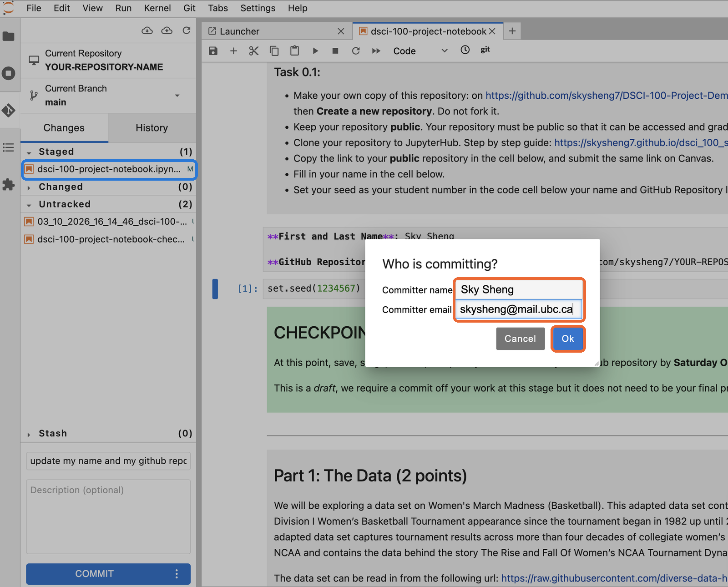Interrupt the kernel stop icon

[x=335, y=51]
